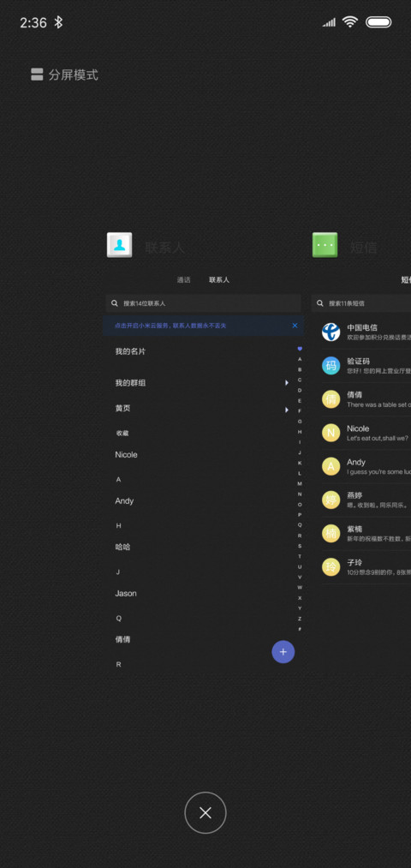Select contact 倩倩 in contacts list
The height and width of the screenshot is (868, 411).
(122, 639)
